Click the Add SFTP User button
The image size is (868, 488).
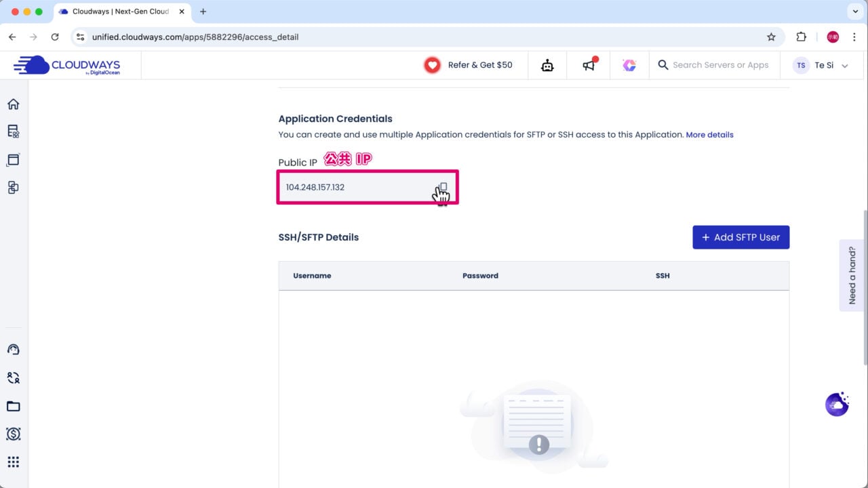(x=741, y=237)
